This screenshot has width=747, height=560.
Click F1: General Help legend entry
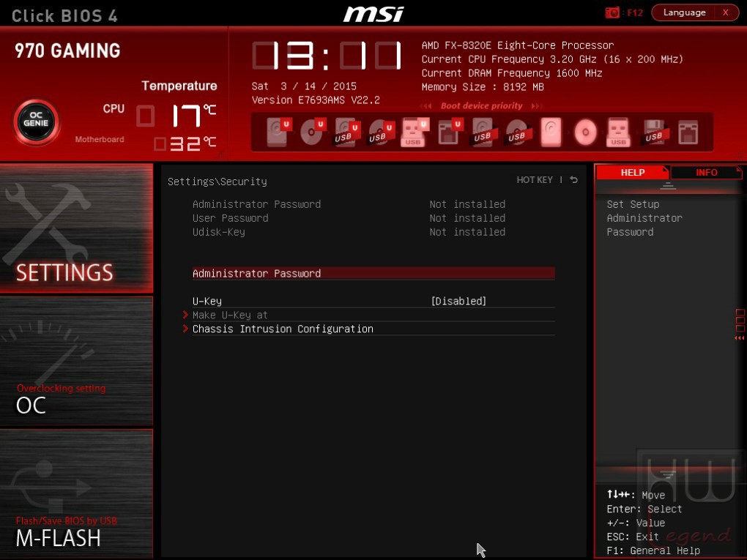pyautogui.click(x=653, y=550)
